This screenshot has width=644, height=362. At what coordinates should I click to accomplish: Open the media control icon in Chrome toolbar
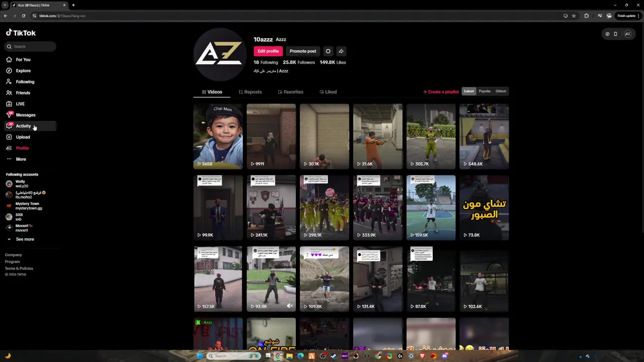click(x=599, y=16)
